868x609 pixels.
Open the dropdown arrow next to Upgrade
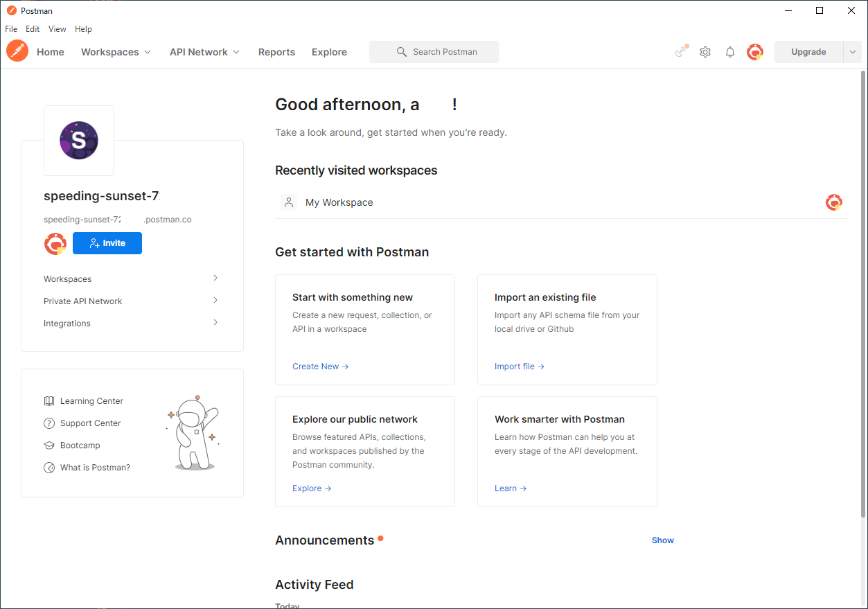point(852,52)
